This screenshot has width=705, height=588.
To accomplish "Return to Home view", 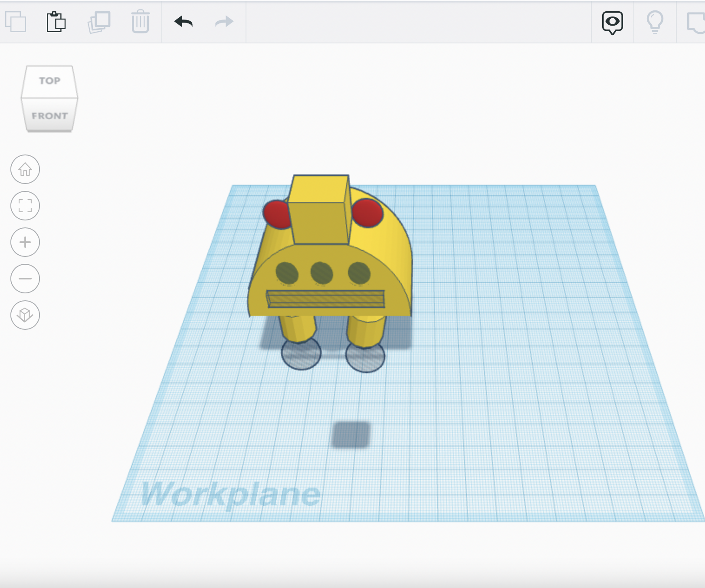I will [25, 169].
